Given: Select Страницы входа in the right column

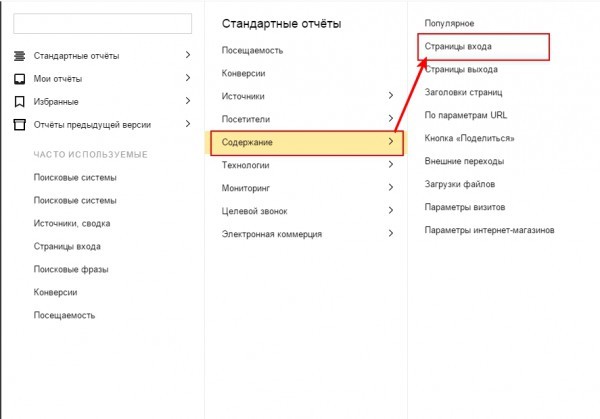Looking at the screenshot, I should click(x=483, y=47).
